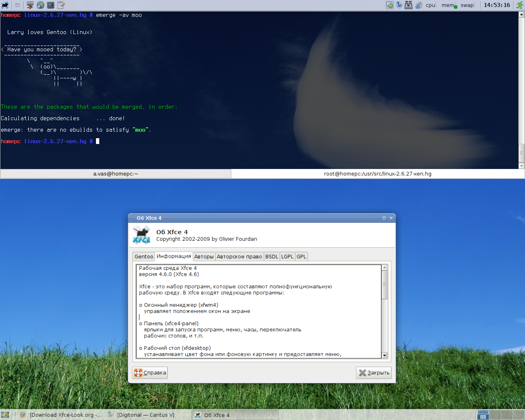Switch to Об Xfce 4 taskbar entry

[235, 415]
